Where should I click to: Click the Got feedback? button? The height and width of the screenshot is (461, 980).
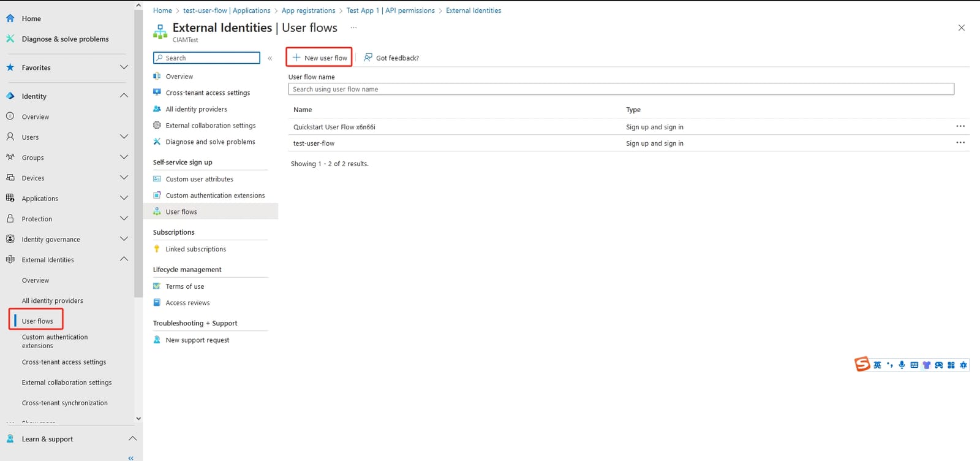coord(391,58)
